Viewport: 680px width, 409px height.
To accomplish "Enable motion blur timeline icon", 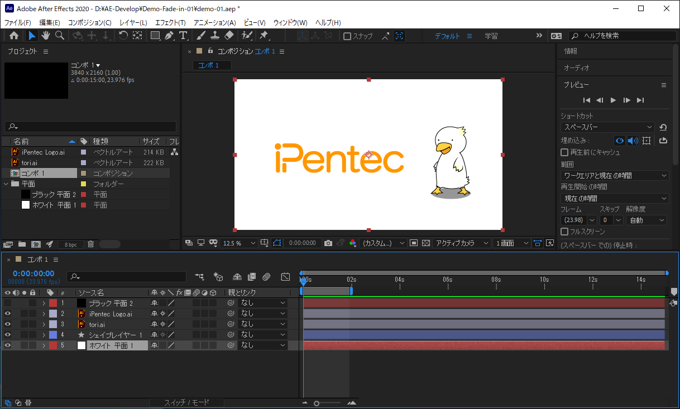I will [x=266, y=277].
